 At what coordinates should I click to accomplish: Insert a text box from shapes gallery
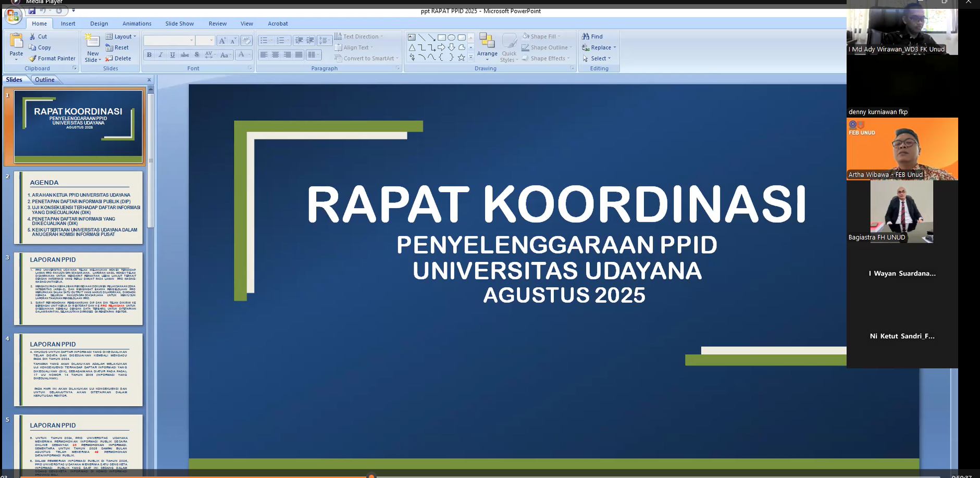(412, 37)
